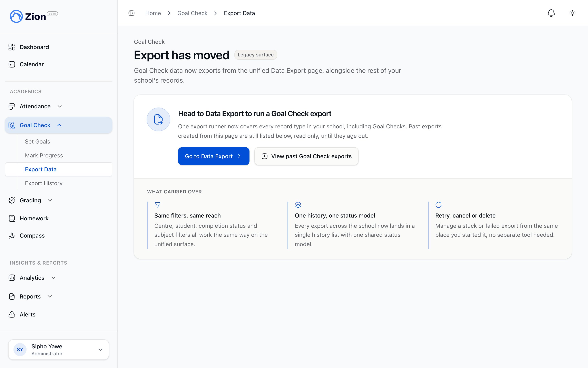Click the Attendance icon

12,106
